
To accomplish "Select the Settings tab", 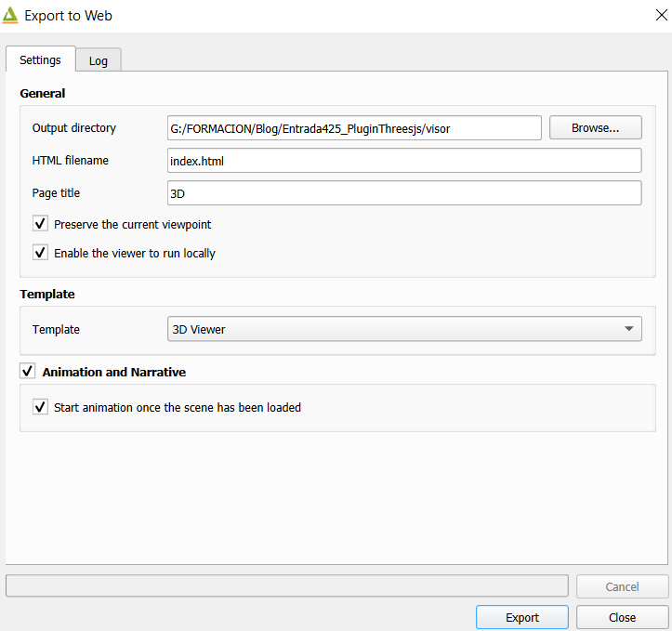I will coord(40,59).
